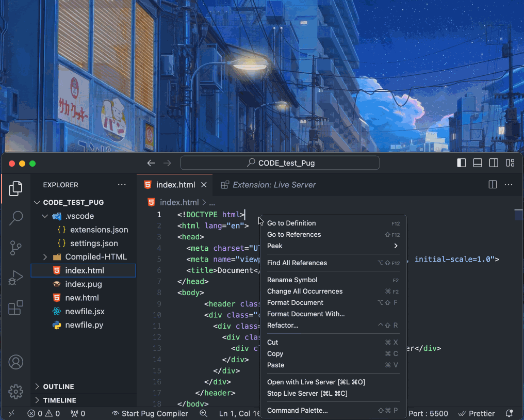Collapse the CODE_TEST_PUG workspace section

(x=37, y=202)
